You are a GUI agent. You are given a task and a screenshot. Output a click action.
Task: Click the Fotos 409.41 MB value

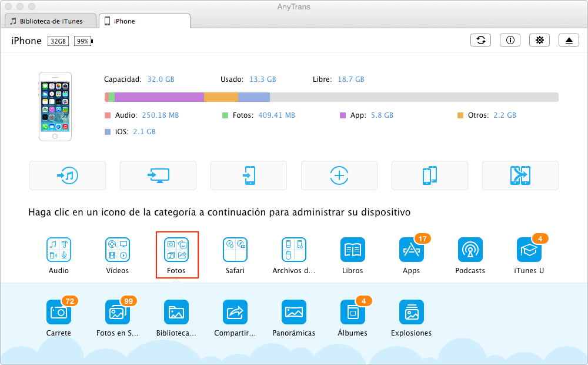coord(277,115)
